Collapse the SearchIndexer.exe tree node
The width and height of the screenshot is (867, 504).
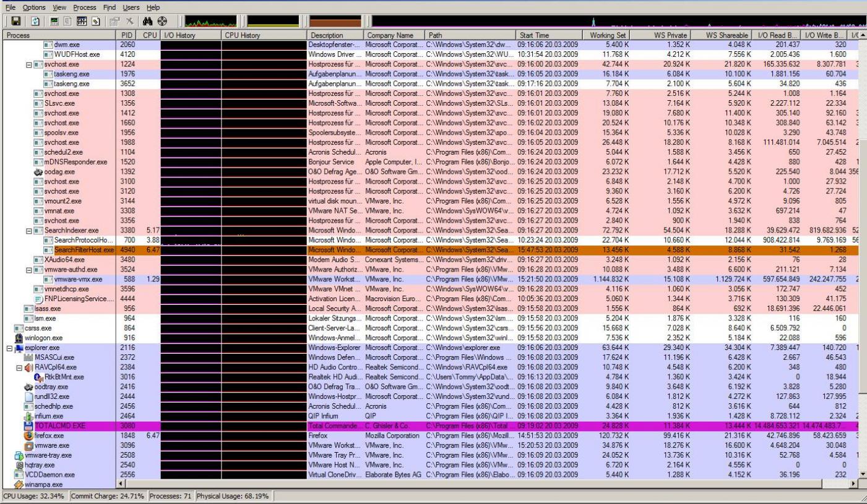click(30, 230)
